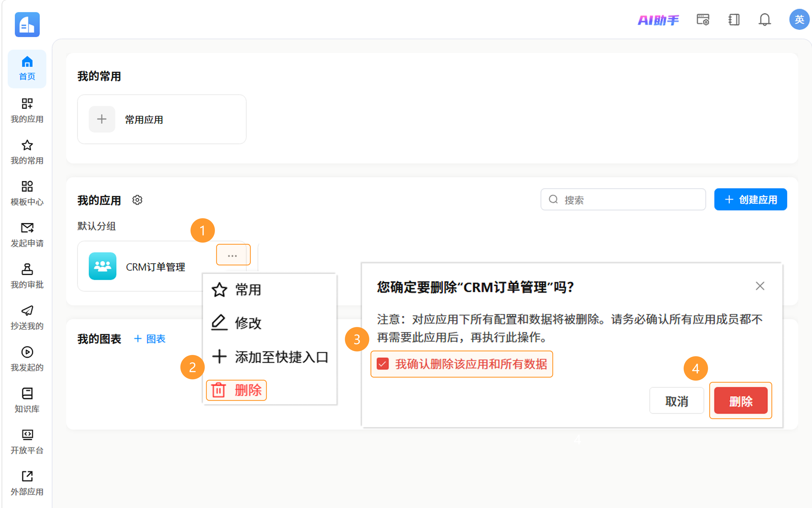812x508 pixels.
Task: Click 取消 in the delete dialog
Action: point(676,401)
